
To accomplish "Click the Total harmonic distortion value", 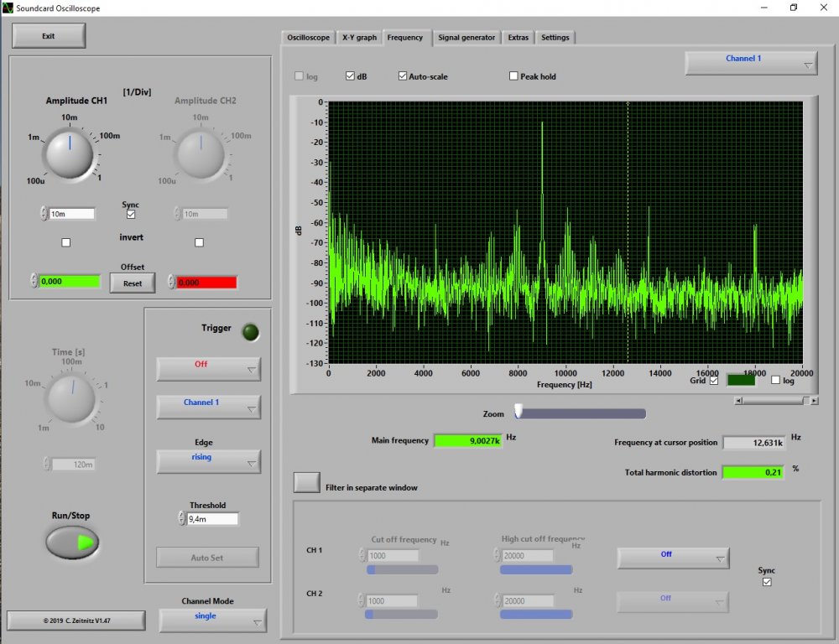I will [x=753, y=472].
